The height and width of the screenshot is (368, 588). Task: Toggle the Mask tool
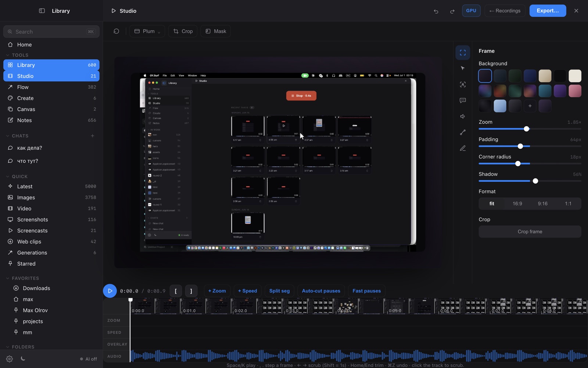(x=216, y=31)
